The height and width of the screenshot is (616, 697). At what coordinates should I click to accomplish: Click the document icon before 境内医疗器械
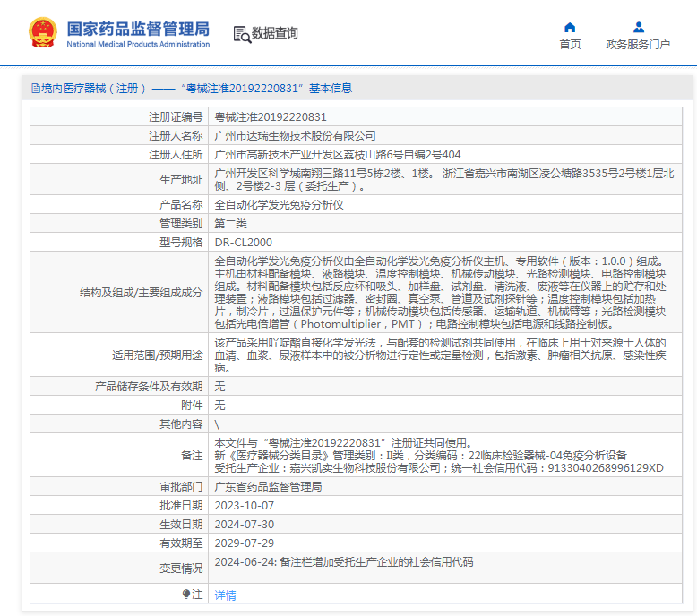[36, 89]
